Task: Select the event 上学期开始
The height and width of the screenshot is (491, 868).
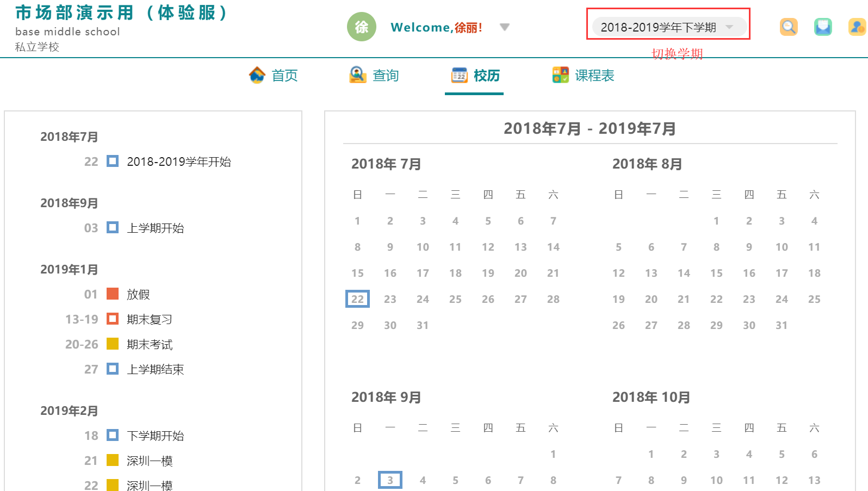Action: click(156, 228)
